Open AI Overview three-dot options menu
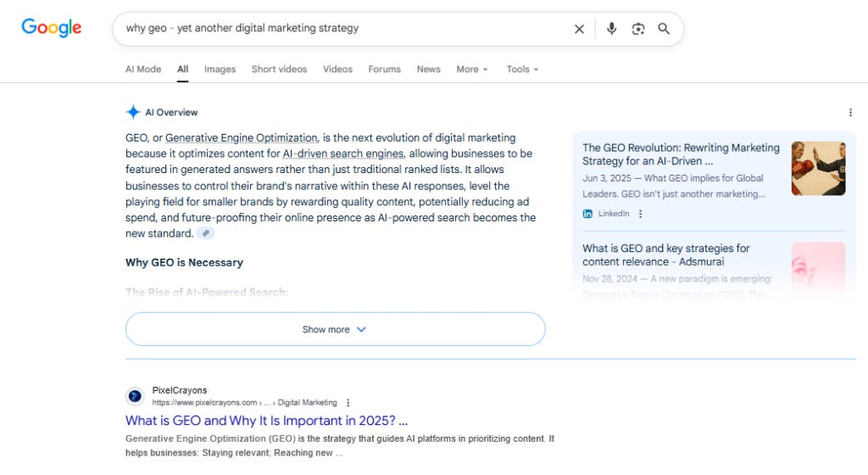 click(850, 112)
